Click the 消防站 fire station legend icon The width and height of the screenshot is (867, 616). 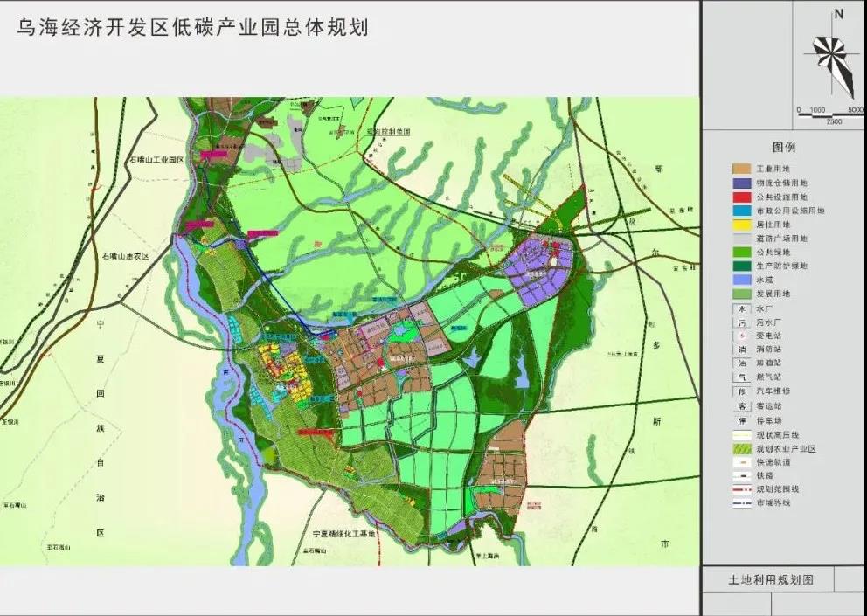[741, 348]
